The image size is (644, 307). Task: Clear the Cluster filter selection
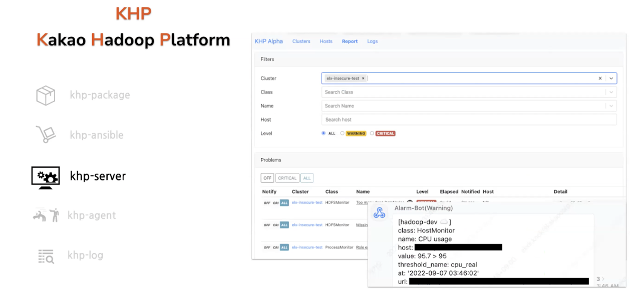coord(600,78)
